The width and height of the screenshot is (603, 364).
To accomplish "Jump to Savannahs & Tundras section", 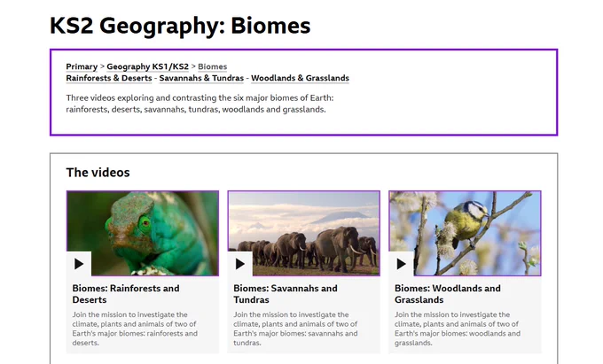I will pyautogui.click(x=201, y=78).
